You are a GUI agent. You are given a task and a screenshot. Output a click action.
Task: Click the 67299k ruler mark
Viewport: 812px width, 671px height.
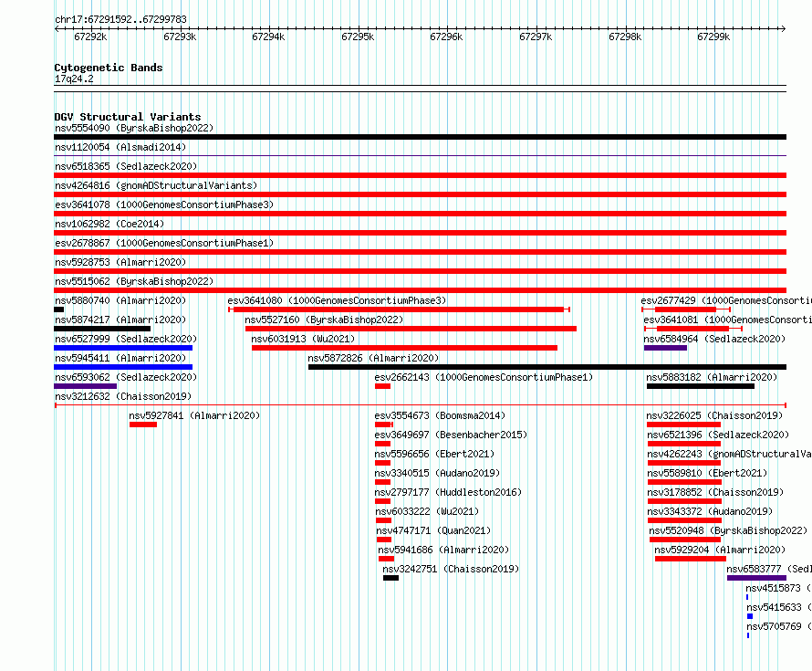[x=713, y=37]
